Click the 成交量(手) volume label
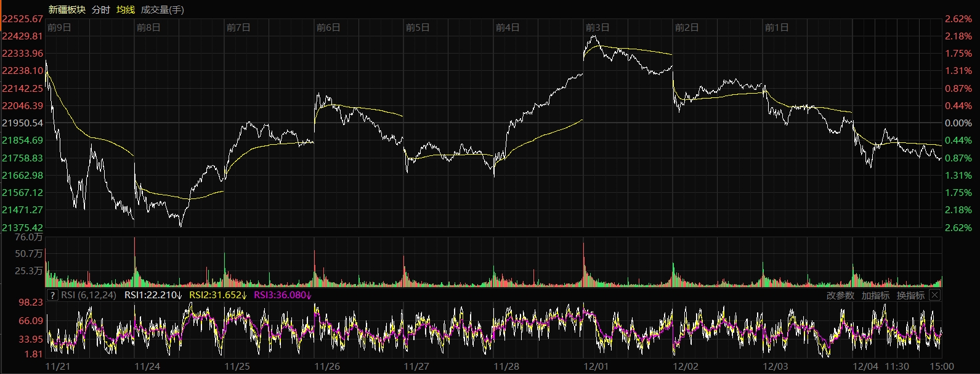The width and height of the screenshot is (980, 374). [x=162, y=10]
